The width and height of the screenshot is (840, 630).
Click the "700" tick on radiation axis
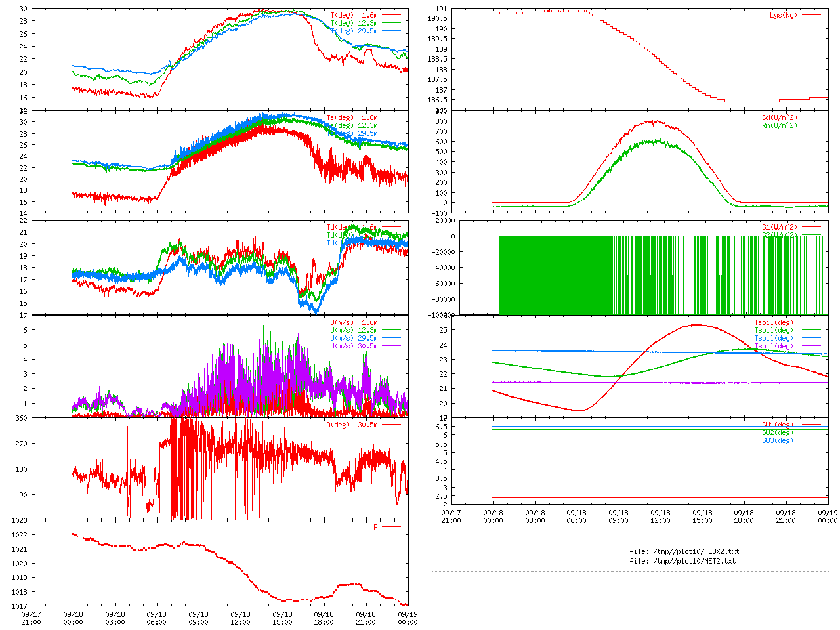pyautogui.click(x=441, y=131)
